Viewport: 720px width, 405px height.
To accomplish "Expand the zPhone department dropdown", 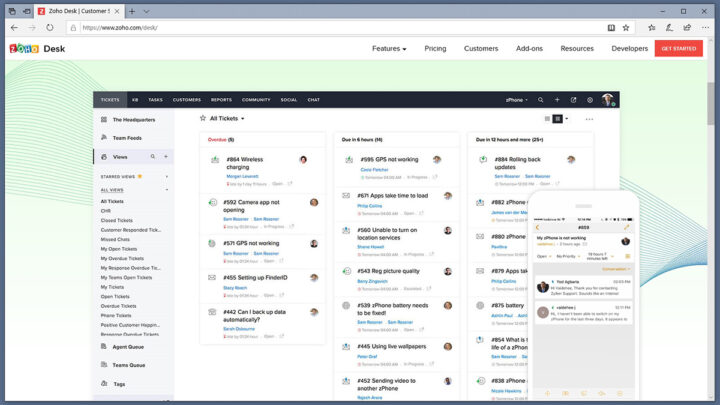I will (516, 100).
